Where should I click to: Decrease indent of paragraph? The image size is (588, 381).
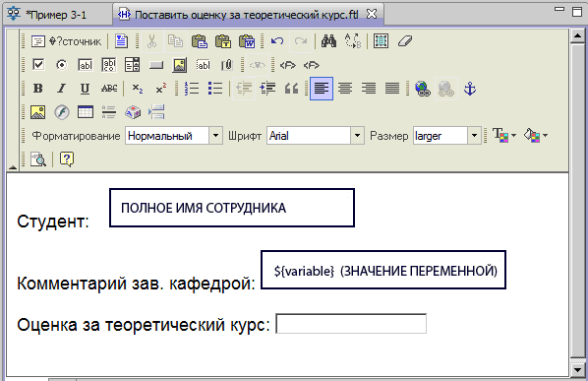point(244,89)
